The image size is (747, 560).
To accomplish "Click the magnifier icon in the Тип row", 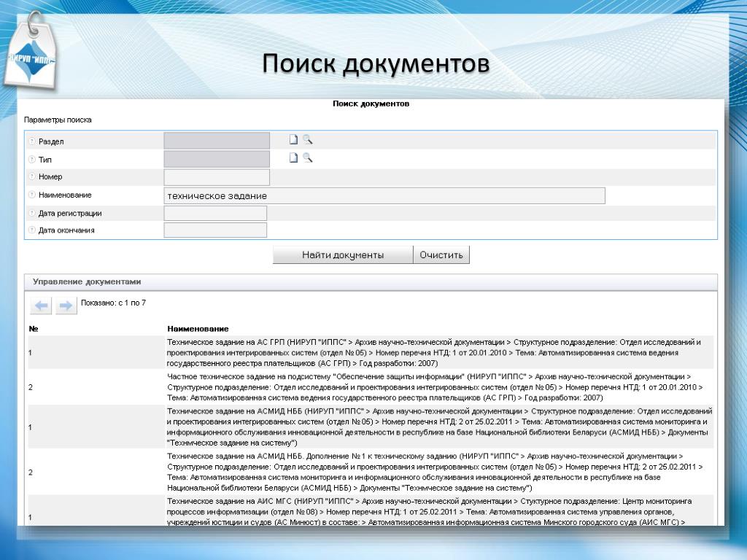I will (308, 157).
